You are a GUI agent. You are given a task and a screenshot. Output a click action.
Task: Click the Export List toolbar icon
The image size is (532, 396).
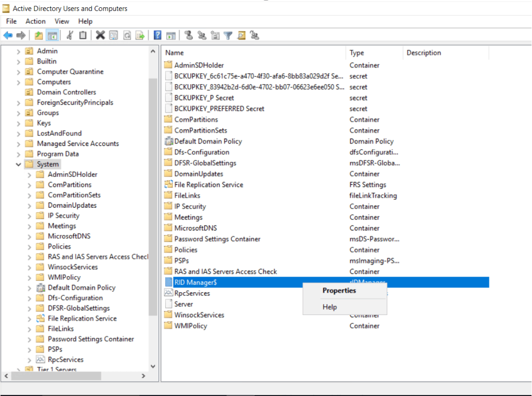140,35
